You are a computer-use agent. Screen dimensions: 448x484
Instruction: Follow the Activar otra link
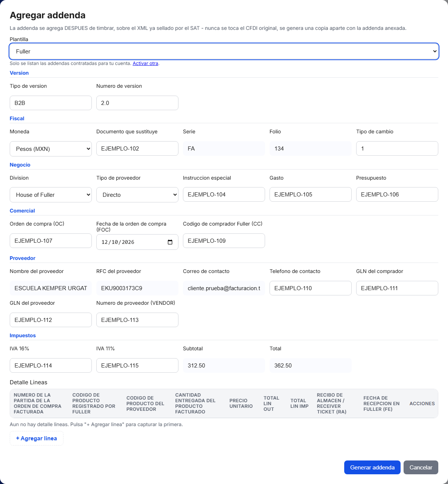click(146, 63)
